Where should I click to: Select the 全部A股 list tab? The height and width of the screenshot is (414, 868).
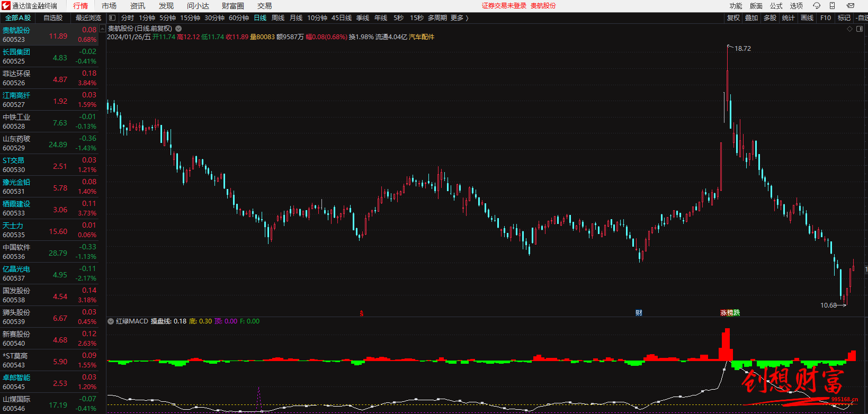pyautogui.click(x=19, y=18)
